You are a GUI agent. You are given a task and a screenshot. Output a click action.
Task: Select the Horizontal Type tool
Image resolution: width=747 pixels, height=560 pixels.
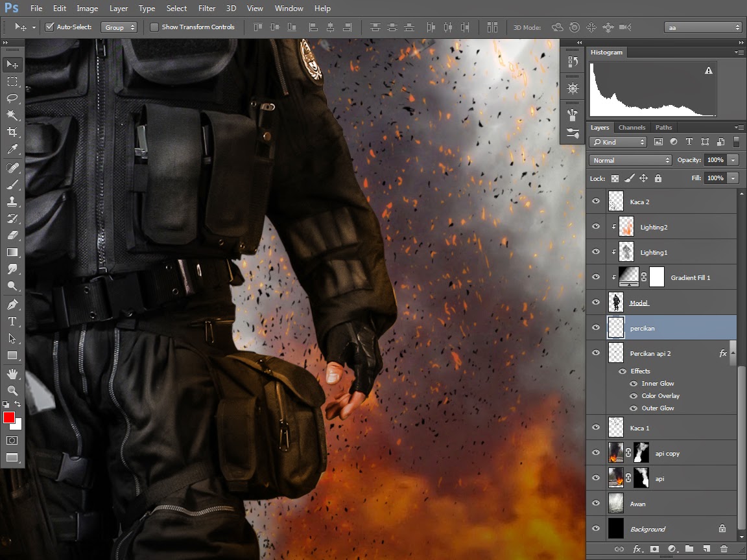(x=12, y=321)
